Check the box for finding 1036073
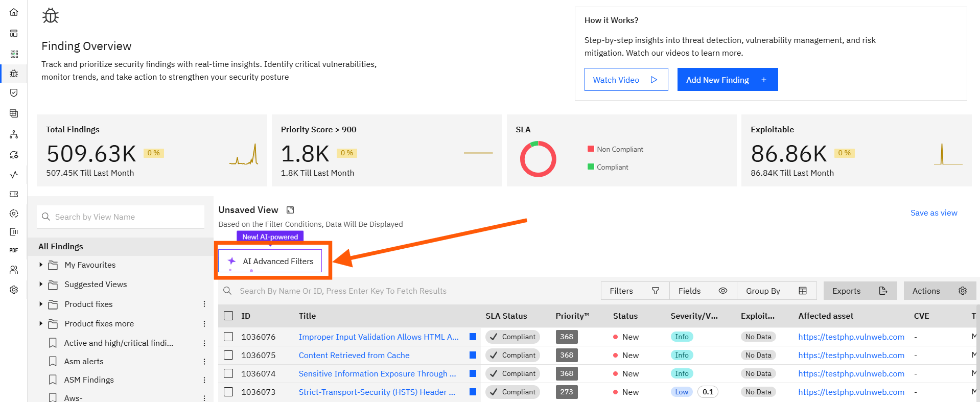 [228, 392]
